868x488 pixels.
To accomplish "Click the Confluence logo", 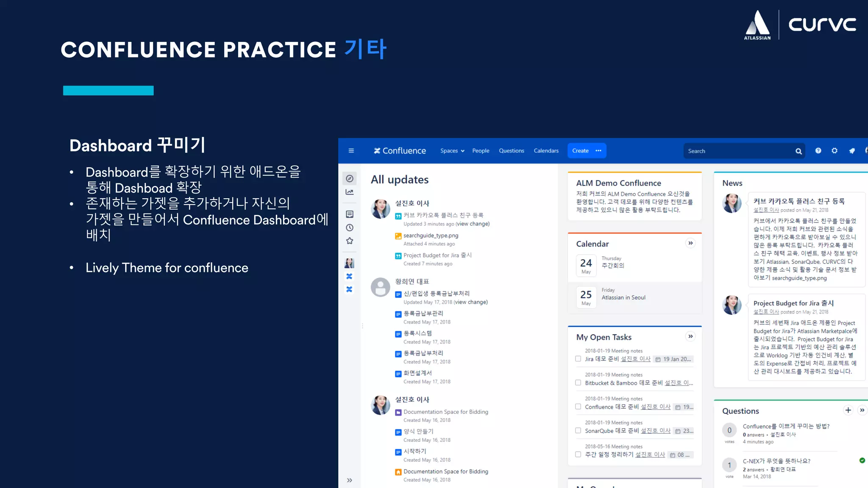I will pyautogui.click(x=400, y=151).
